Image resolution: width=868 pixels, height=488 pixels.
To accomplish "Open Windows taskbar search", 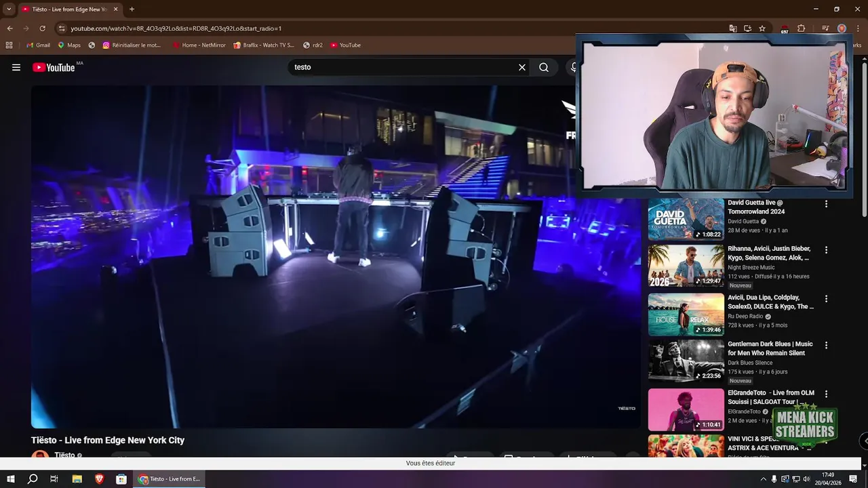I will 33,479.
